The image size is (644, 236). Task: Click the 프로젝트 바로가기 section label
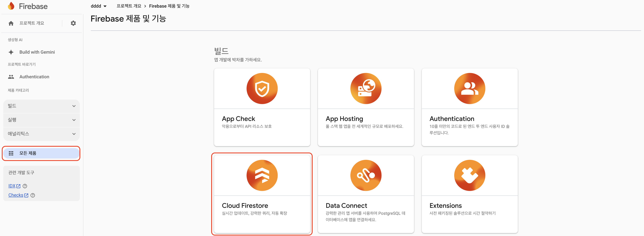click(22, 65)
